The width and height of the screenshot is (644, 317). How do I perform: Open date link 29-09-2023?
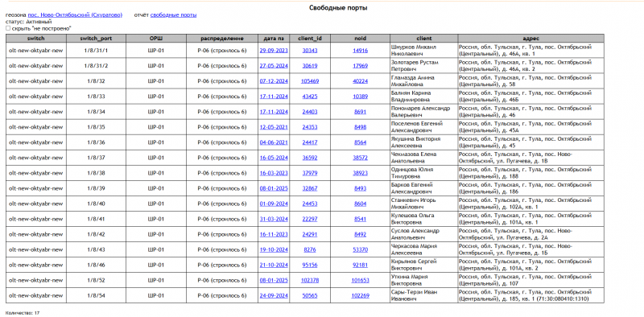pos(274,50)
